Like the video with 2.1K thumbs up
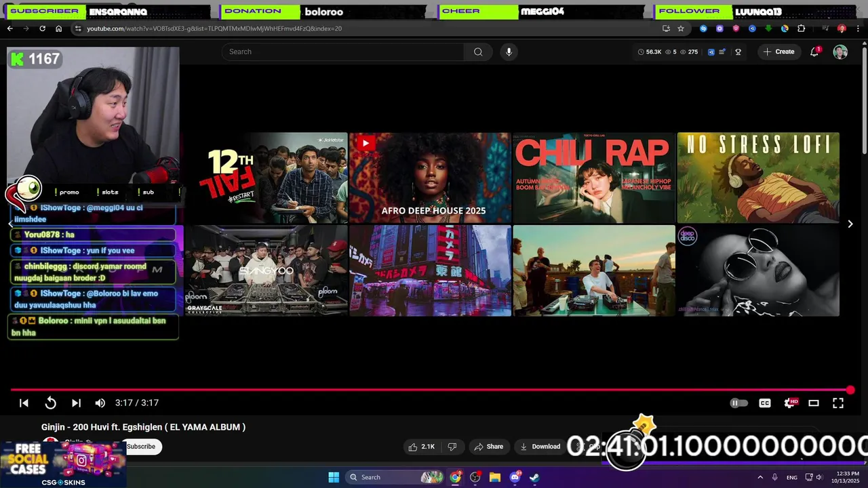The width and height of the screenshot is (868, 488). [x=421, y=447]
